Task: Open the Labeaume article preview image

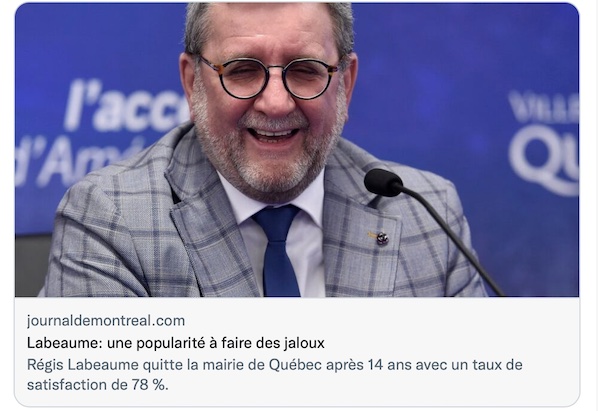Action: coord(297,150)
